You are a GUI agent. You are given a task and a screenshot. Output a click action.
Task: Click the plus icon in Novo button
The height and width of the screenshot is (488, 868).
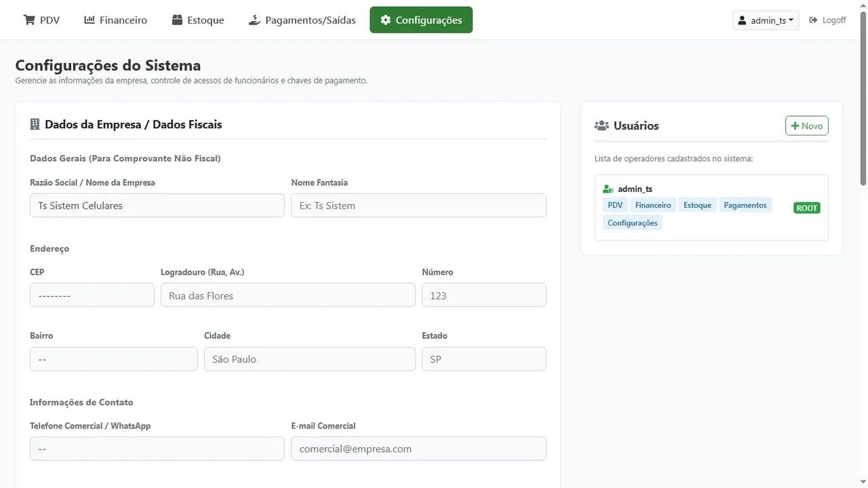[795, 126]
